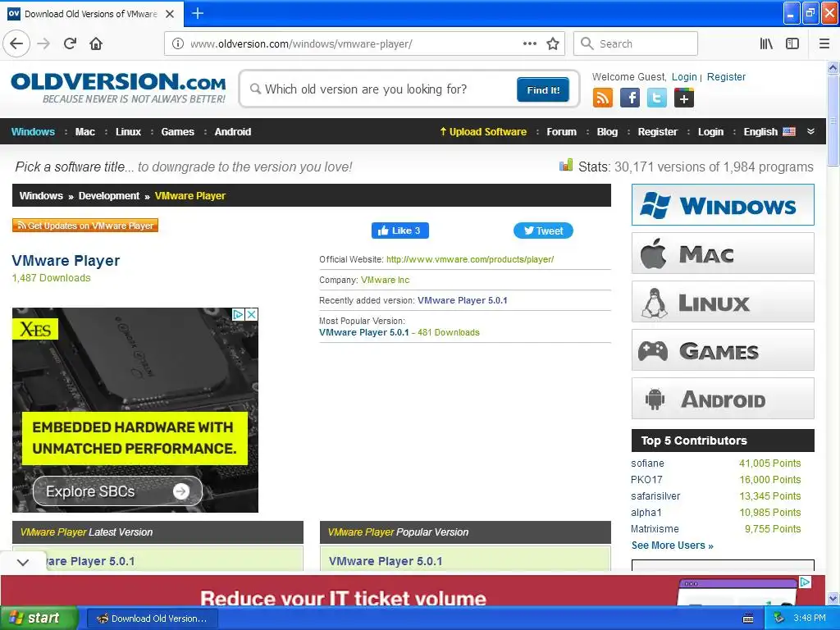Open the Windows nav menu item
This screenshot has width=840, height=630.
[33, 131]
